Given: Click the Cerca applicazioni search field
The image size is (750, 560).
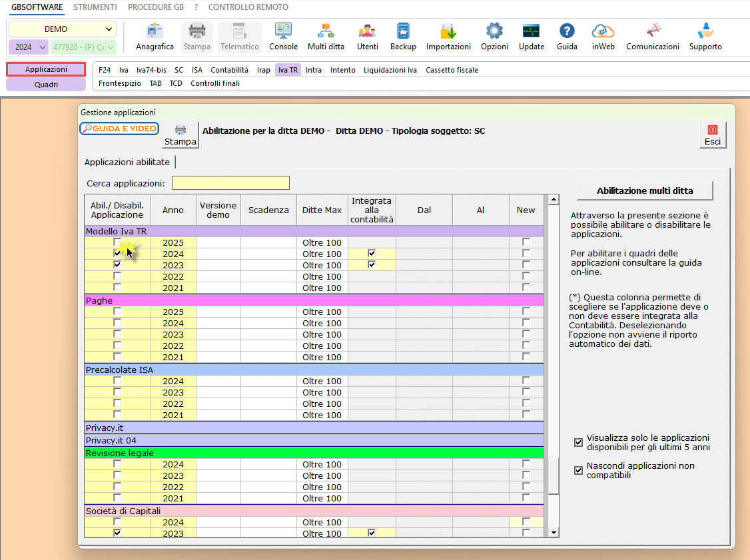Looking at the screenshot, I should coord(230,183).
